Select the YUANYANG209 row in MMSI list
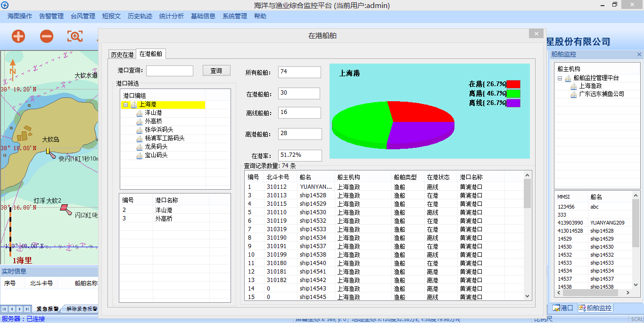This screenshot has height=323, width=644. 593,223
